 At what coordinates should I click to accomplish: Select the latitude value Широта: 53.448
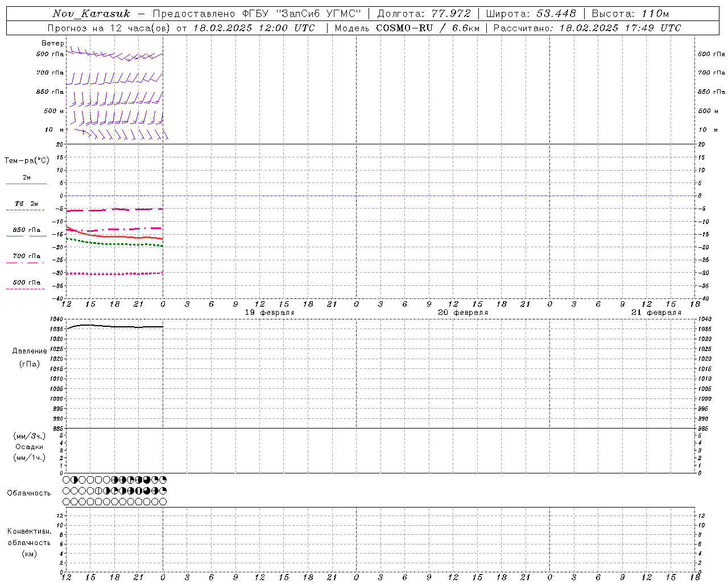coord(531,14)
